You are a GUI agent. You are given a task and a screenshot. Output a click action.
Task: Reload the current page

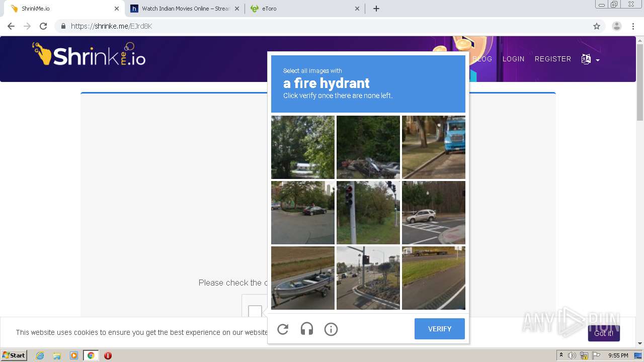43,26
